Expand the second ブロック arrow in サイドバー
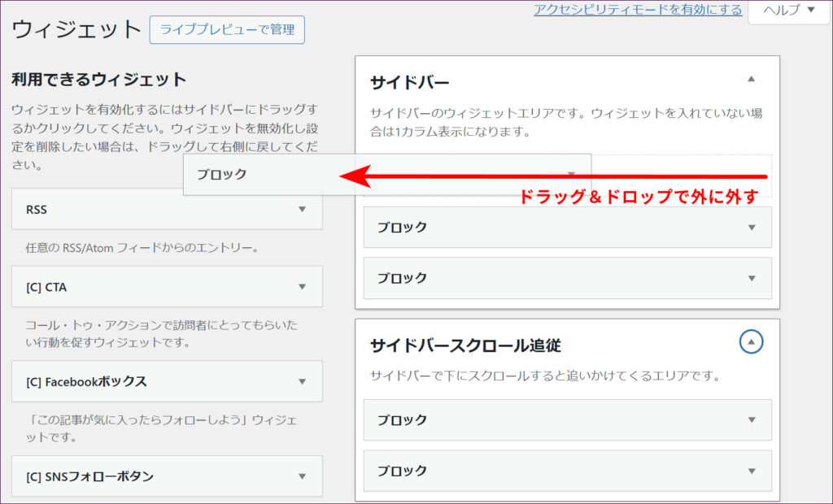This screenshot has height=504, width=833. (x=751, y=278)
